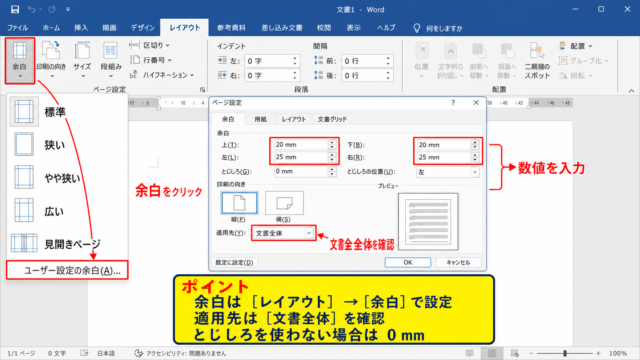The image size is (640, 360).
Task: Select the 見開きページ margin preset
Action: point(67,244)
